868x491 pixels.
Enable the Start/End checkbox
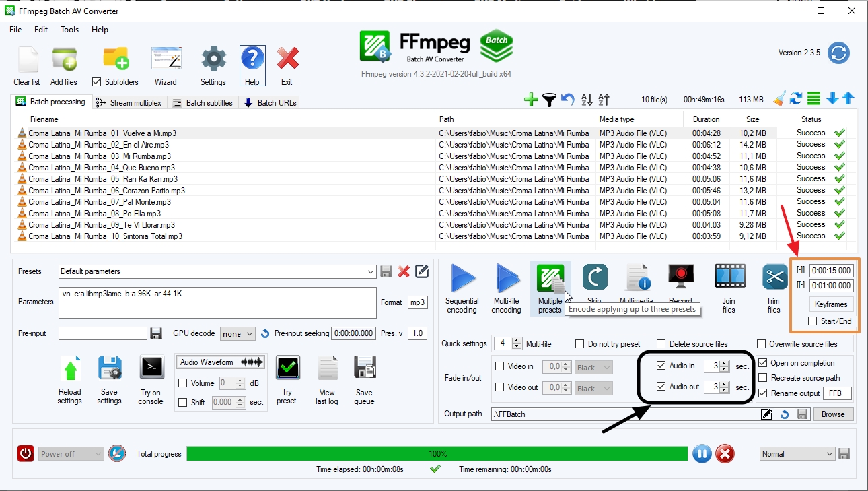coord(813,321)
